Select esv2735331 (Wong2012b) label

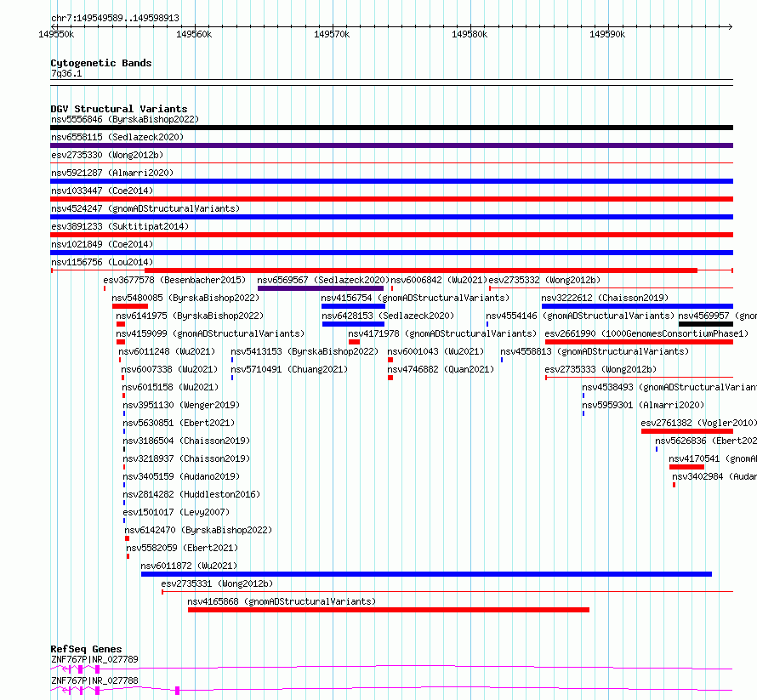217,583
